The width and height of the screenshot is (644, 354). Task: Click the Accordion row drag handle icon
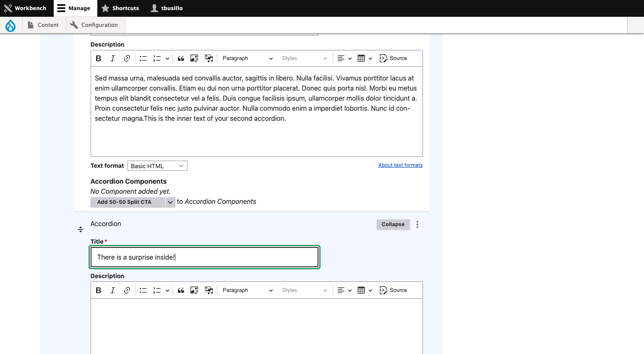click(81, 229)
